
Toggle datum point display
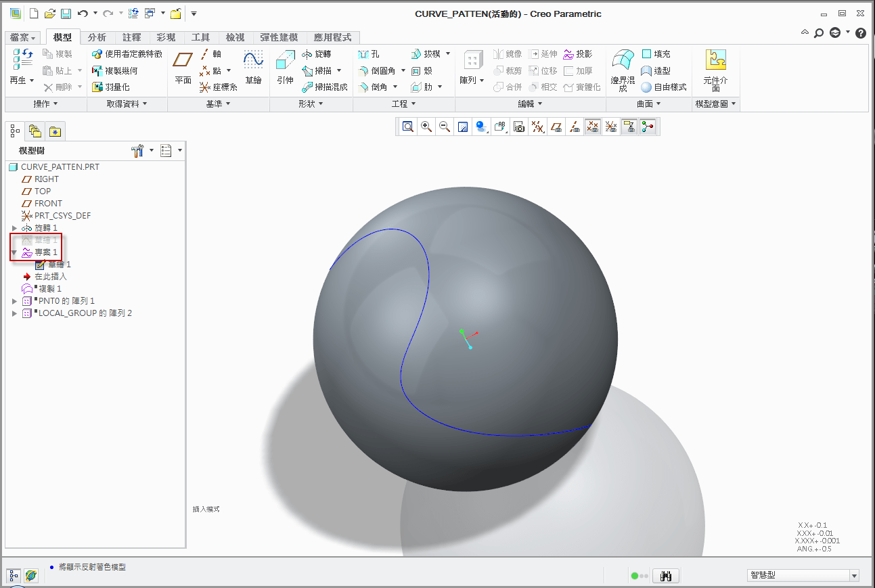[593, 127]
